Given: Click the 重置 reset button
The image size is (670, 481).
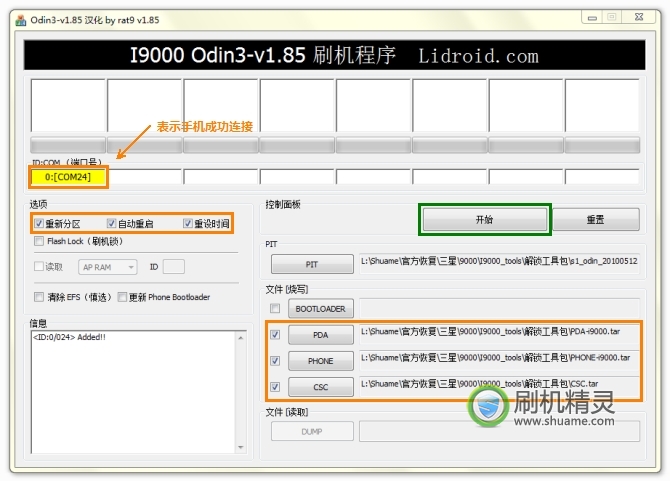Looking at the screenshot, I should pyautogui.click(x=597, y=219).
